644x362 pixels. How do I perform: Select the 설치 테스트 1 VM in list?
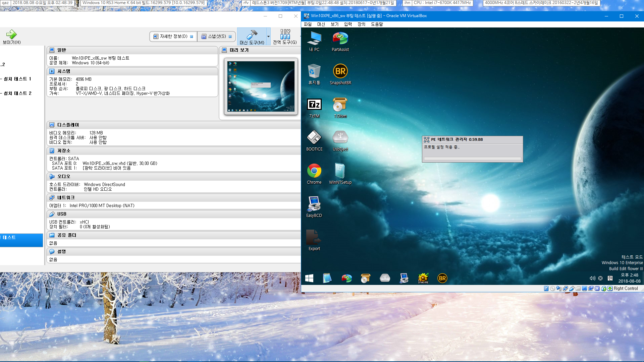17,79
